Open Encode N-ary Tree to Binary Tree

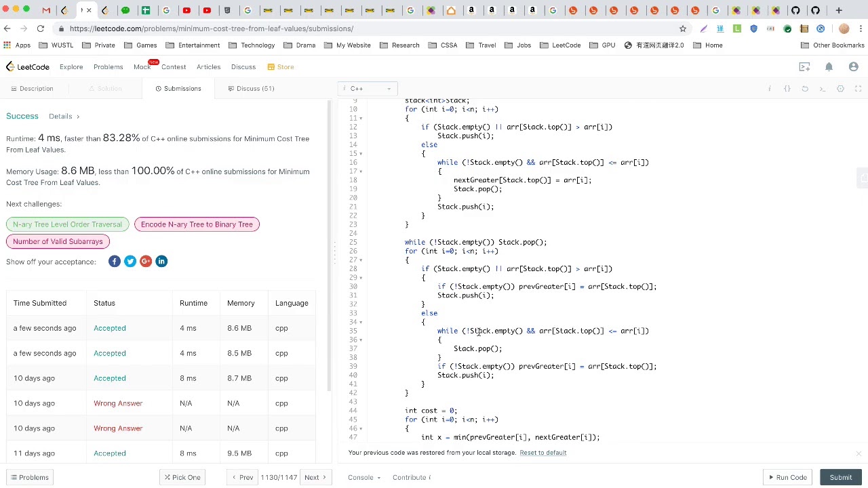(197, 224)
